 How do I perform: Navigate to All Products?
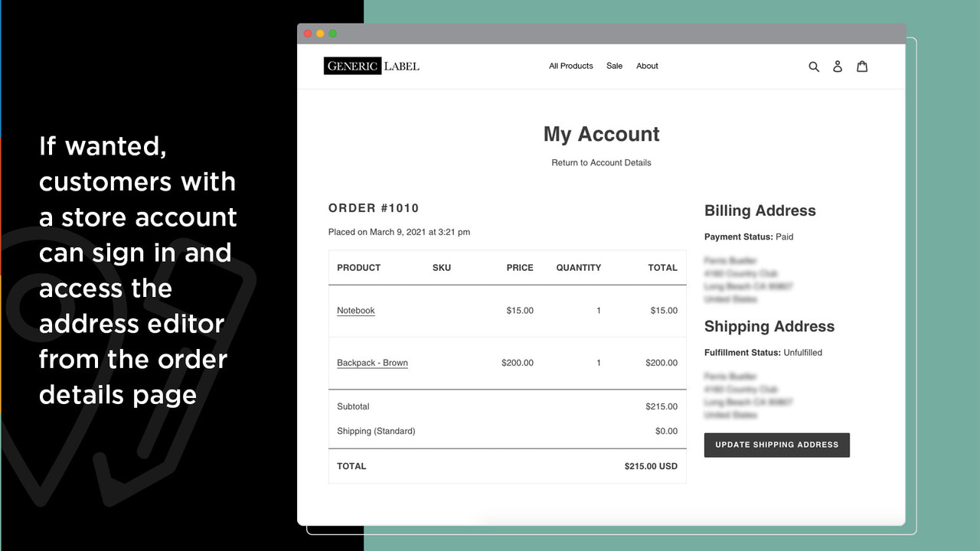pyautogui.click(x=570, y=66)
